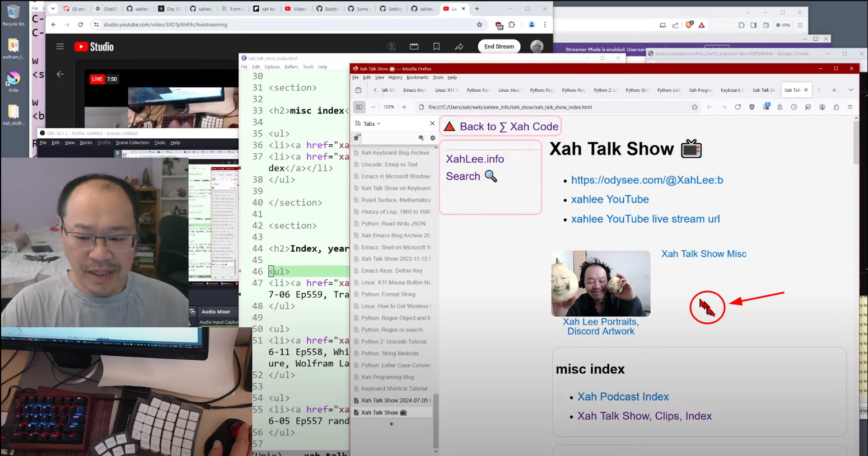Open the Back to Xah Code link

501,126
